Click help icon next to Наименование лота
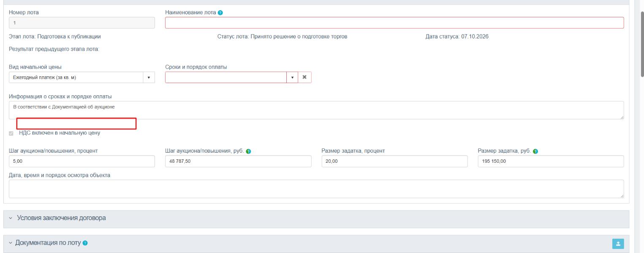Image resolution: width=644 pixels, height=253 pixels. pyautogui.click(x=220, y=13)
